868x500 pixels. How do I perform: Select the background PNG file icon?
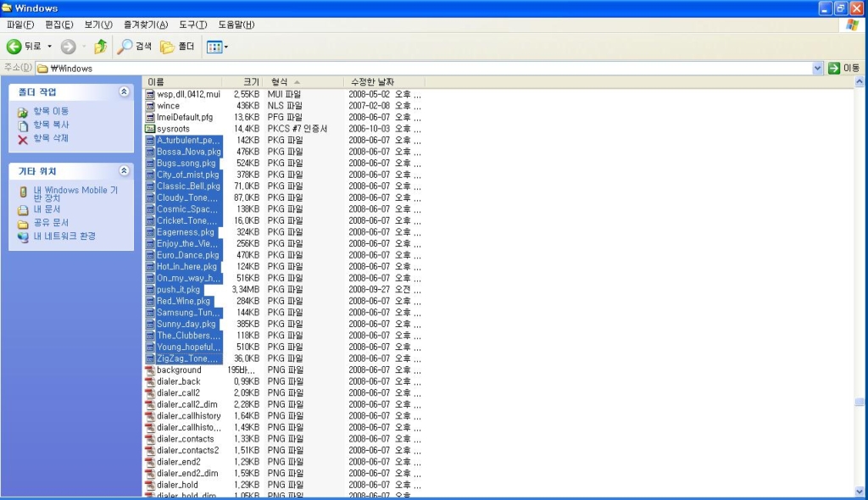point(150,369)
